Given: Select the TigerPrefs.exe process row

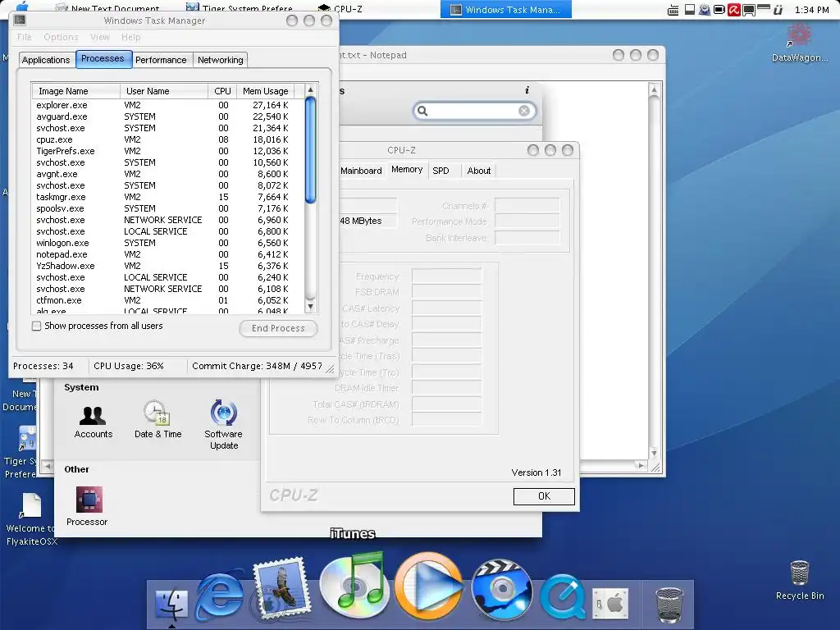Looking at the screenshot, I should pyautogui.click(x=167, y=151).
